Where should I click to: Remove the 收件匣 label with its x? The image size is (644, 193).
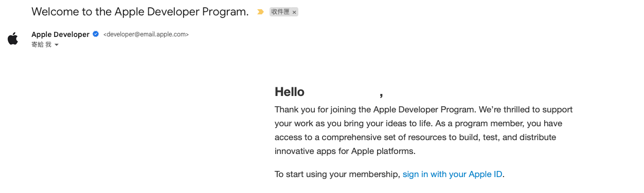tap(294, 12)
